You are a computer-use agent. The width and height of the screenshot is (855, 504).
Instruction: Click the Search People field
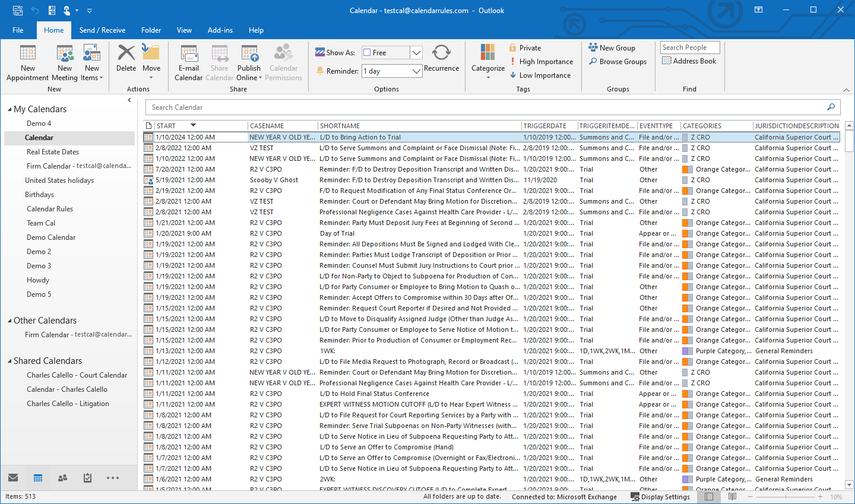click(690, 47)
